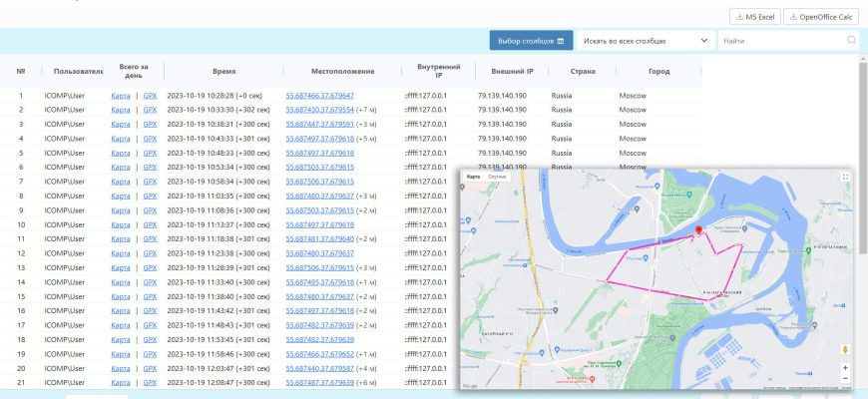Sort by the 'Местоположение' column header
The width and height of the screenshot is (868, 399).
coord(342,72)
